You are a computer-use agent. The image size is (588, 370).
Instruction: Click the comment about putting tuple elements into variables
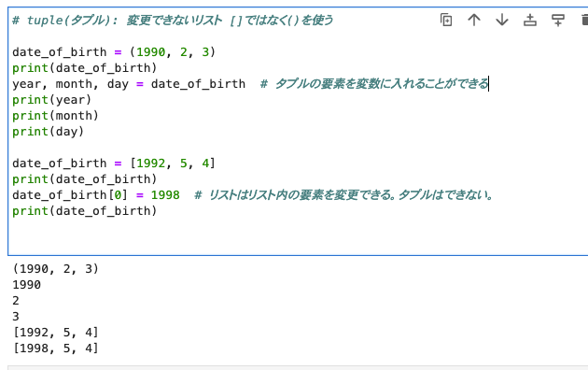coord(374,84)
